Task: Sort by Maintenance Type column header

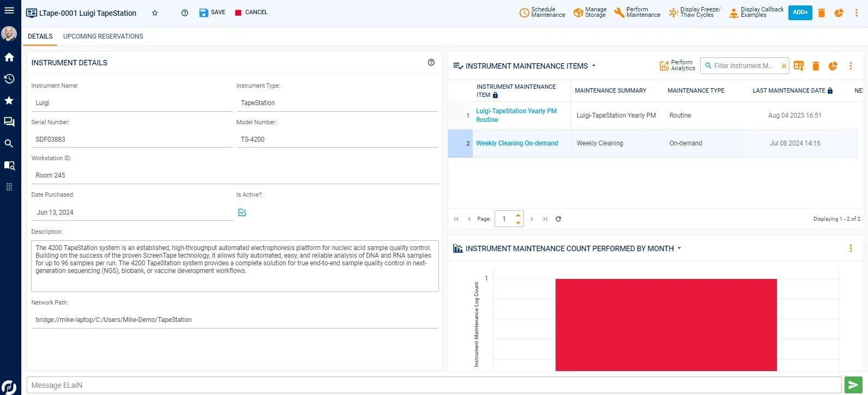Action: (696, 90)
